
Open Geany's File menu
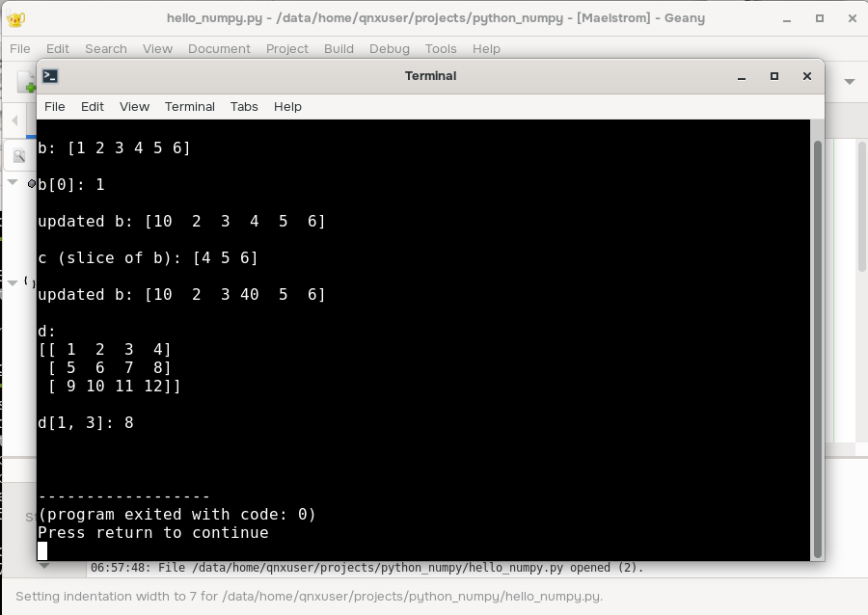[x=20, y=48]
